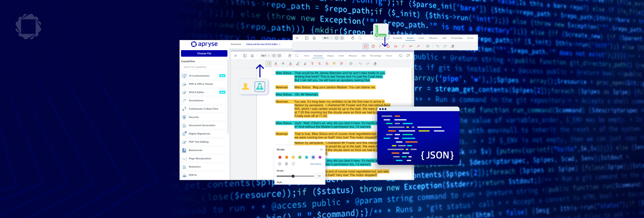The width and height of the screenshot is (644, 218).
Task: Duplicate the selected stroke color
Action: coord(293,164)
